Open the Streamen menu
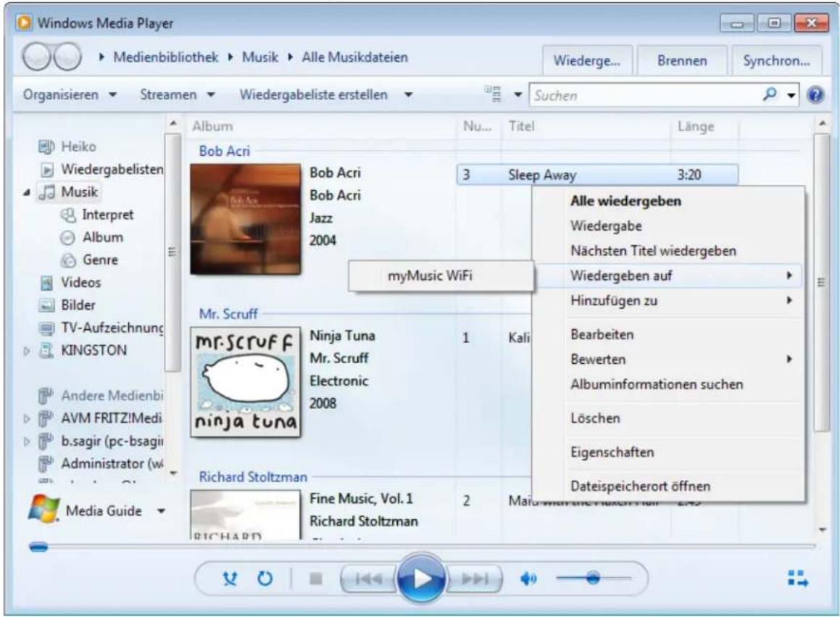This screenshot has width=840, height=617. coord(178,95)
